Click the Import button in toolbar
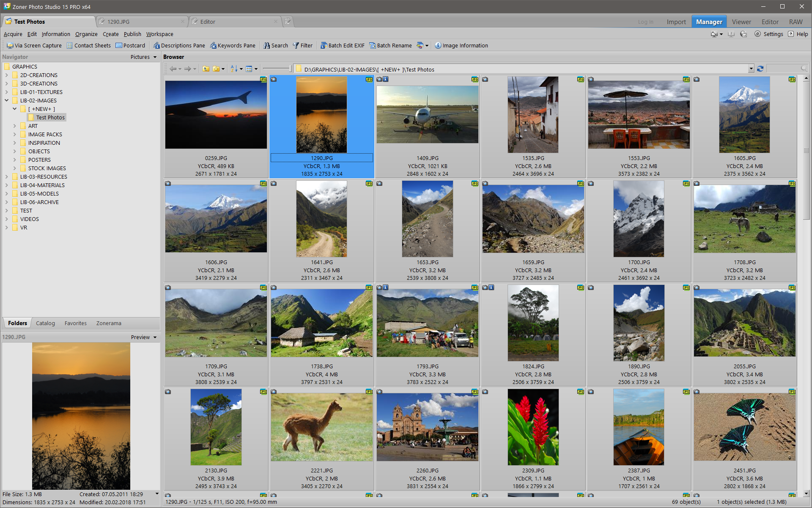This screenshot has width=812, height=508. pos(676,22)
